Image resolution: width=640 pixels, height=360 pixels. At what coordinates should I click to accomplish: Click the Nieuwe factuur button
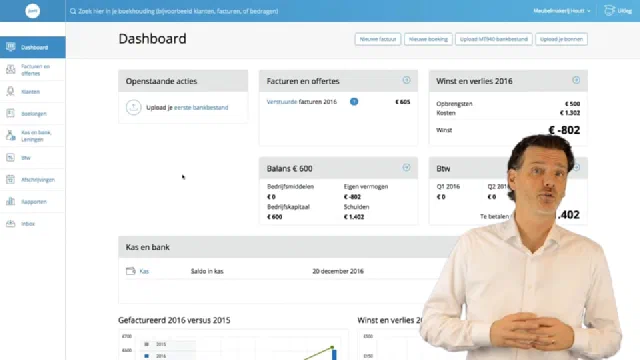click(378, 39)
